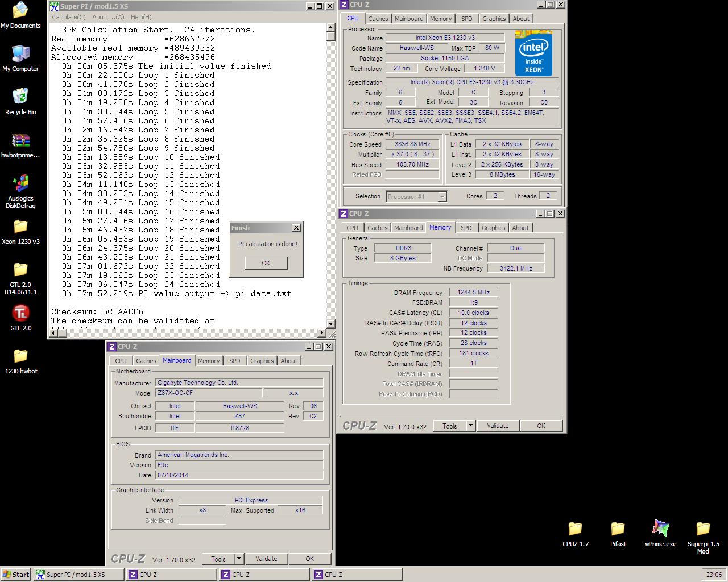Close the Finish dialog with the X
The height and width of the screenshot is (582, 728).
point(296,228)
